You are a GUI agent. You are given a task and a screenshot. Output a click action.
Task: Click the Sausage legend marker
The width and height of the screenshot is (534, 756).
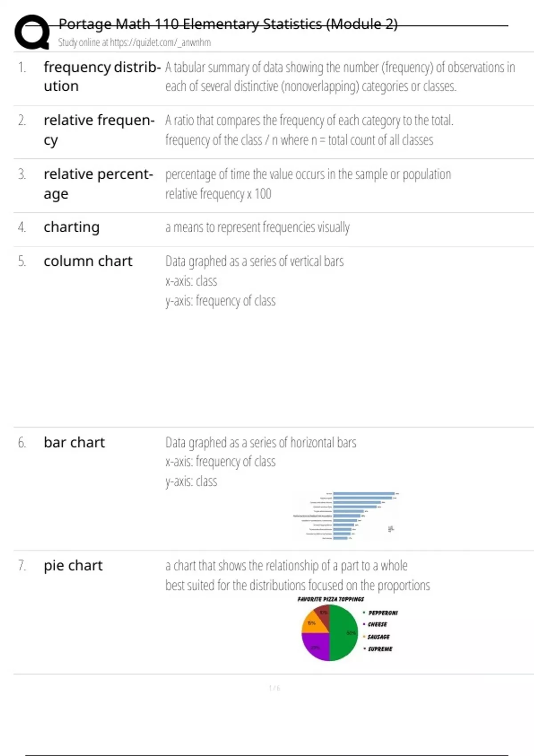pos(364,637)
